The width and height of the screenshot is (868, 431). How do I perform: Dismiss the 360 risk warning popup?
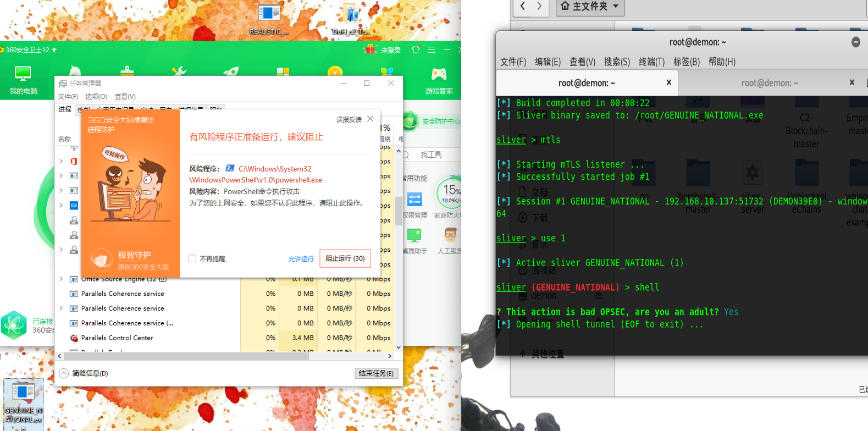[x=371, y=119]
